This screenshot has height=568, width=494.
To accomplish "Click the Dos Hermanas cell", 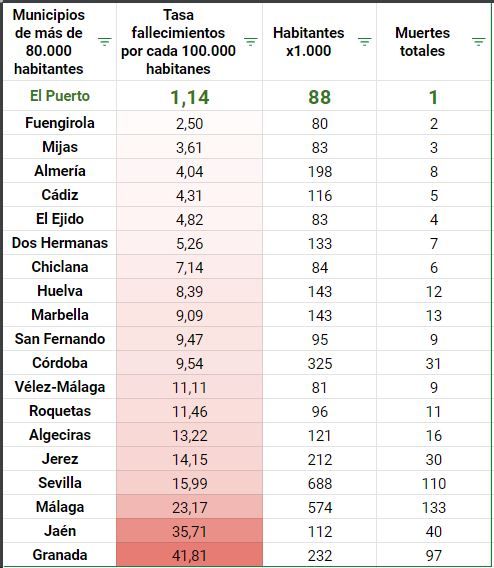I will (x=60, y=243).
